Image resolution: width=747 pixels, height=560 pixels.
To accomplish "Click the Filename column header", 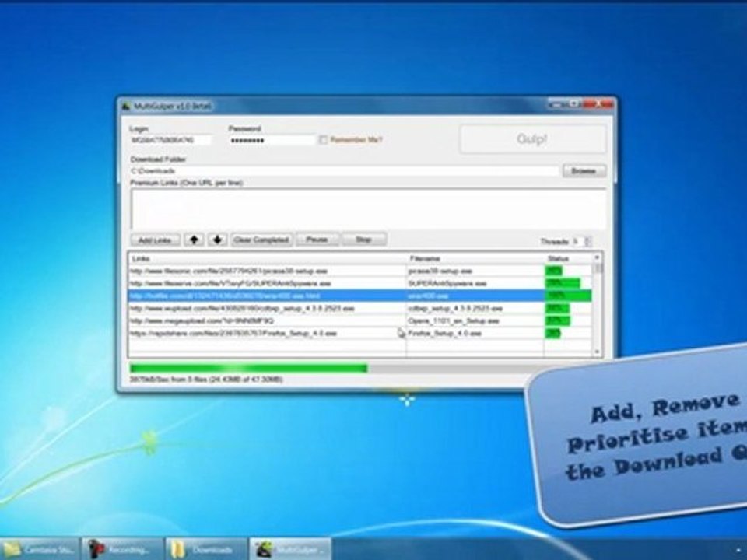I will (x=475, y=258).
